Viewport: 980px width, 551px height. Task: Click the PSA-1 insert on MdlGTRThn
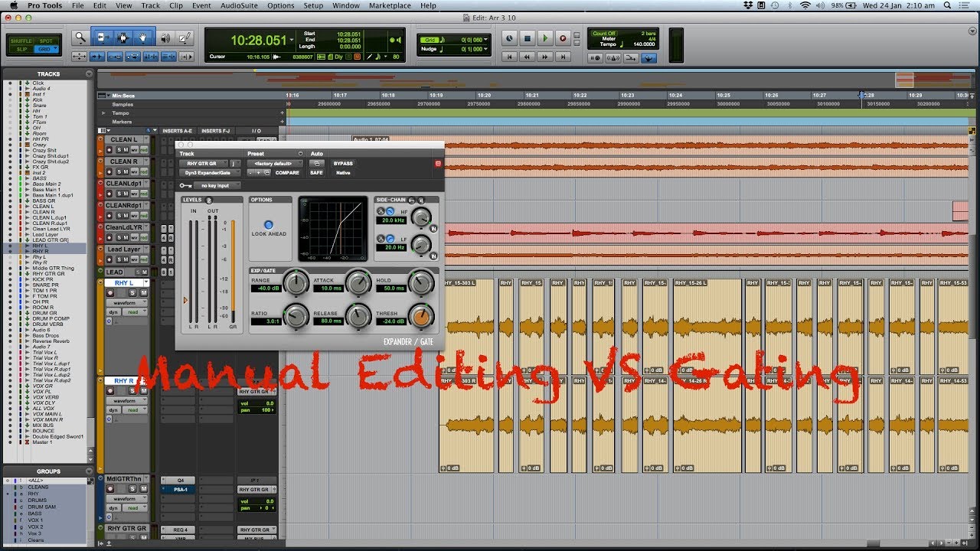coord(178,489)
